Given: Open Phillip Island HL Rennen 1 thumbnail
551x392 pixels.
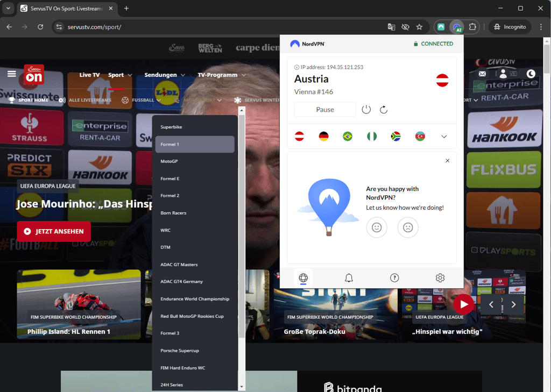Looking at the screenshot, I should click(x=79, y=304).
